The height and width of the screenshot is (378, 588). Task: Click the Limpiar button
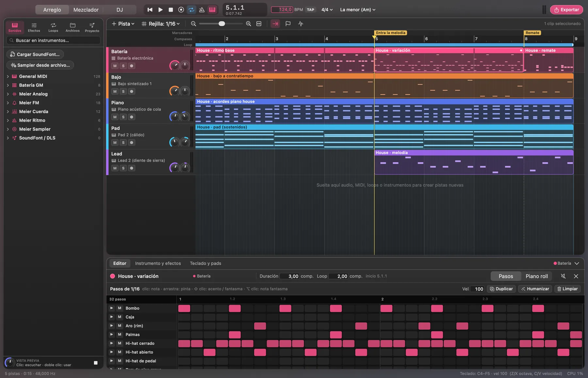[567, 289]
